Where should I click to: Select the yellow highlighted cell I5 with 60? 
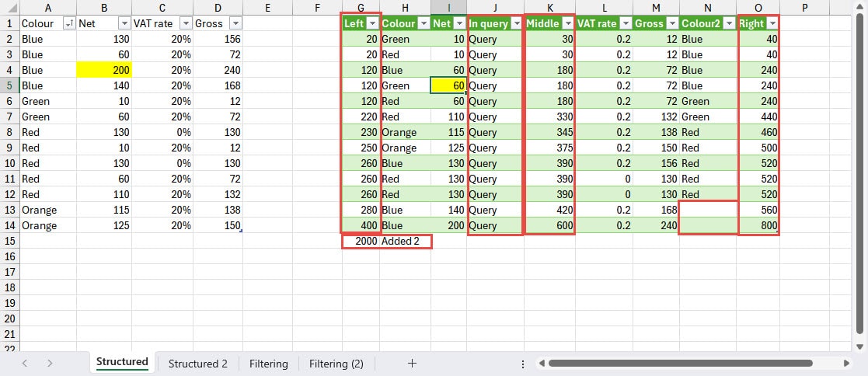click(449, 85)
